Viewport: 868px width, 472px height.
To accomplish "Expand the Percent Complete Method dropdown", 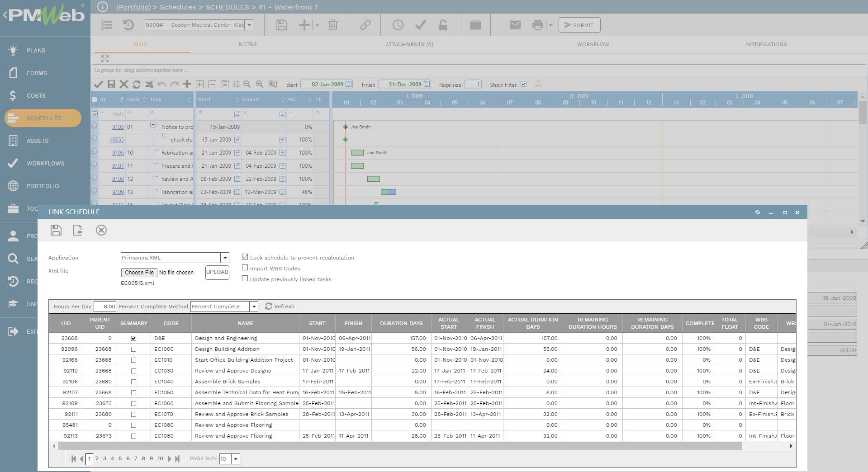I will 254,307.
